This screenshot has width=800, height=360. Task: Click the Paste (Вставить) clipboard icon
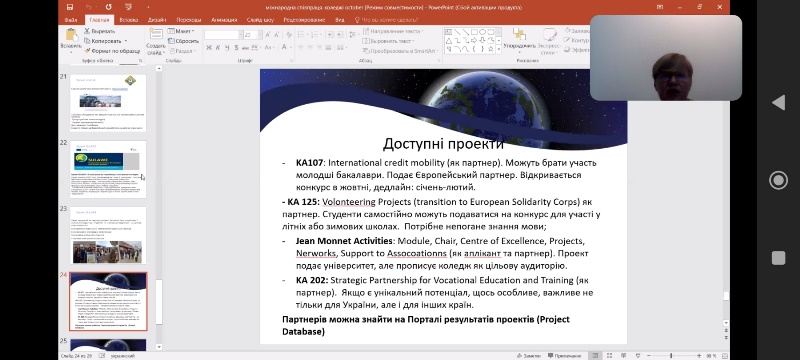[x=71, y=35]
